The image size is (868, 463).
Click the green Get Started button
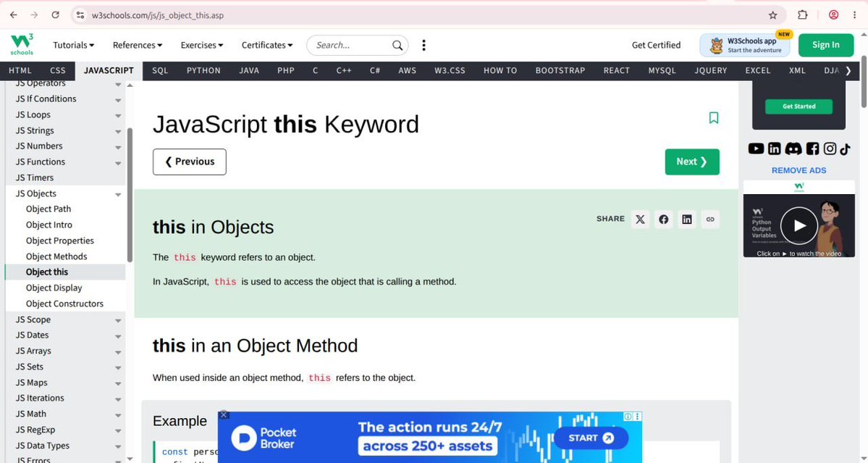[x=799, y=107]
